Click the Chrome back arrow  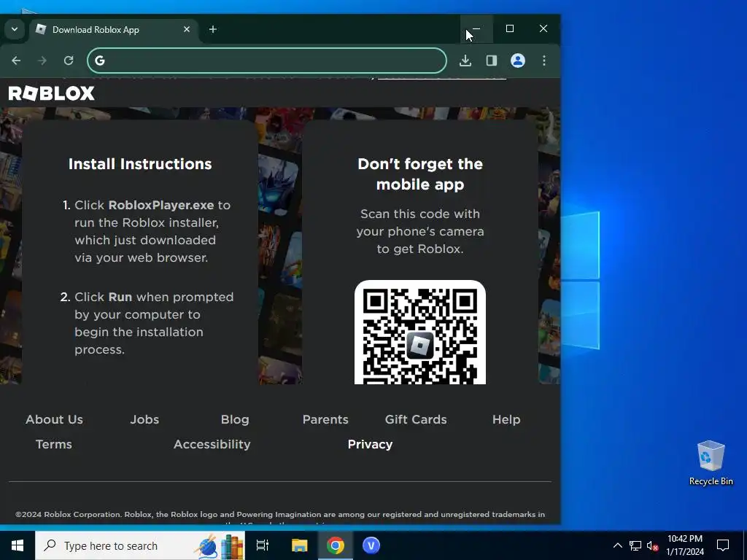(16, 61)
